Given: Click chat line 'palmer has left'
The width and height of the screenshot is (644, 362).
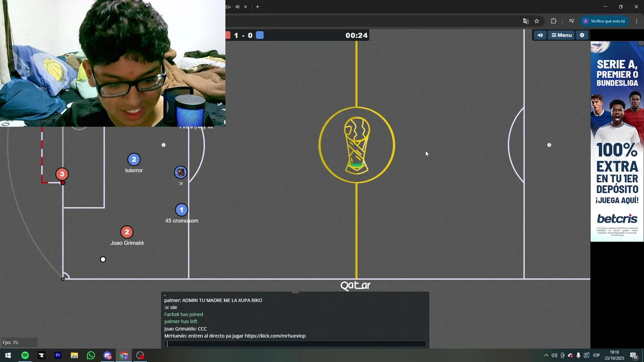Looking at the screenshot, I should [181, 322].
